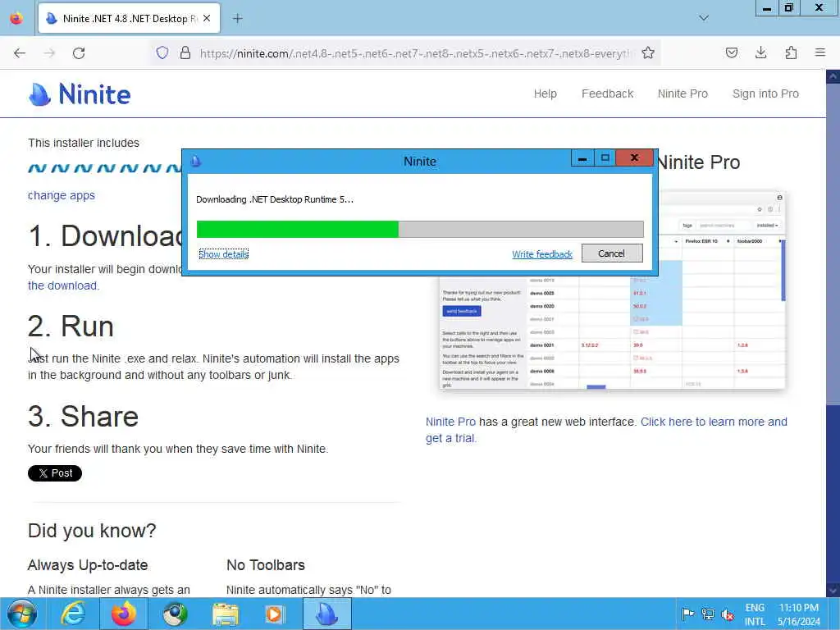Click the Ninite dialog title icon
This screenshot has height=630, width=840.
click(x=195, y=161)
